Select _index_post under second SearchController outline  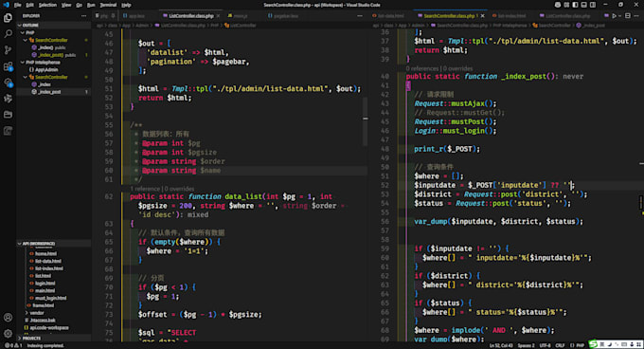pos(49,92)
